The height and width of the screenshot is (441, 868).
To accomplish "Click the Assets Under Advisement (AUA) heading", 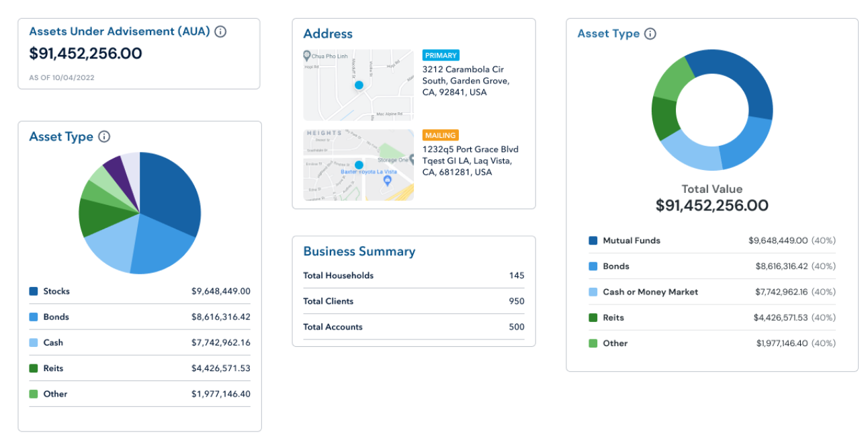I will (120, 31).
